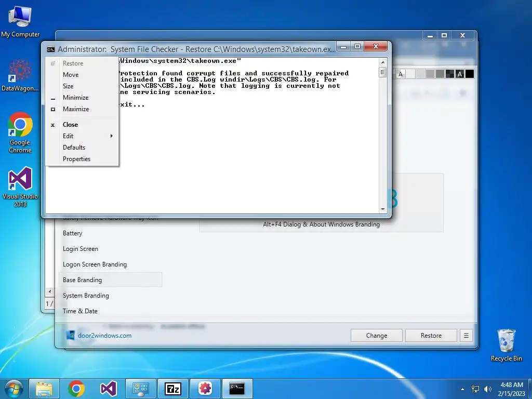Open Visual Studio from the taskbar
The width and height of the screenshot is (532, 399).
108,389
